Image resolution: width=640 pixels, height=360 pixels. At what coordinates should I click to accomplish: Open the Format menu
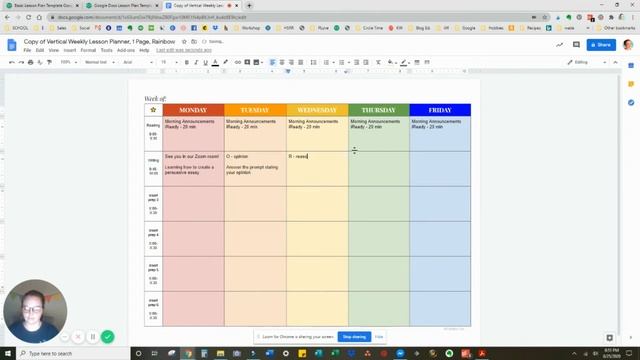[88, 50]
